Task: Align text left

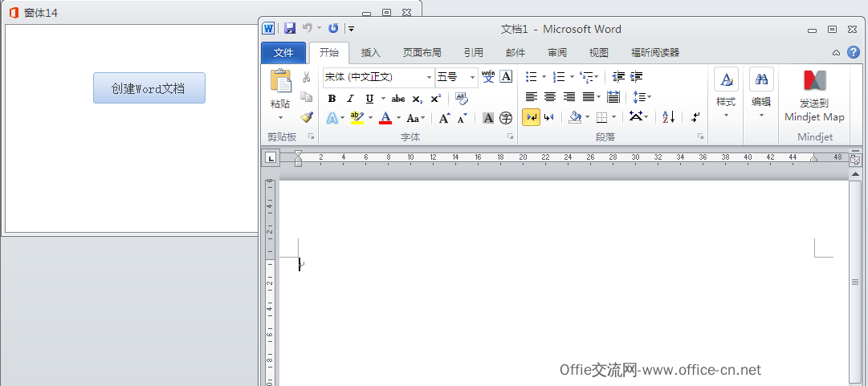Action: pos(532,97)
